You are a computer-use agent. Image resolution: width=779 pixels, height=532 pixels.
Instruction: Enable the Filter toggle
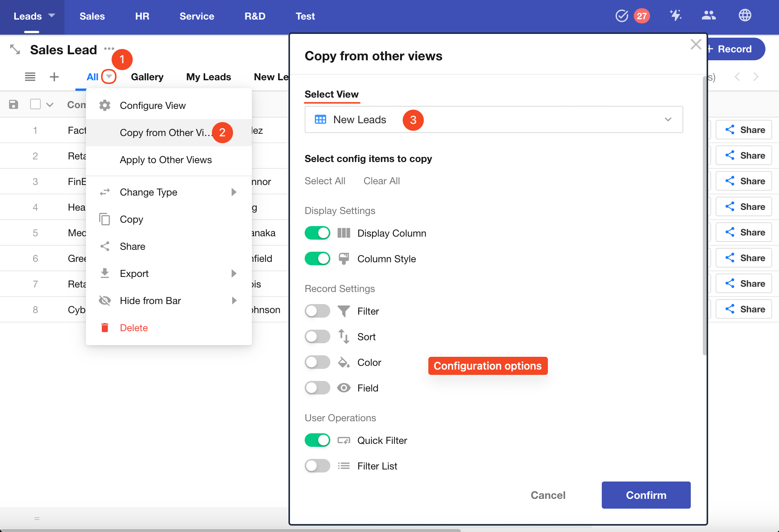[317, 311]
